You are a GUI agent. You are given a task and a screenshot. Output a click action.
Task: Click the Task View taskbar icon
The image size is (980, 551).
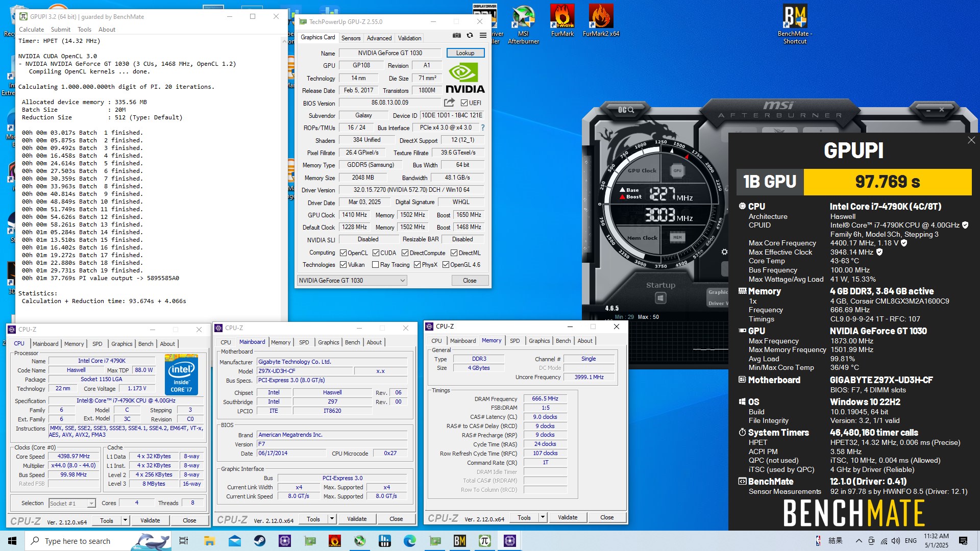(184, 541)
